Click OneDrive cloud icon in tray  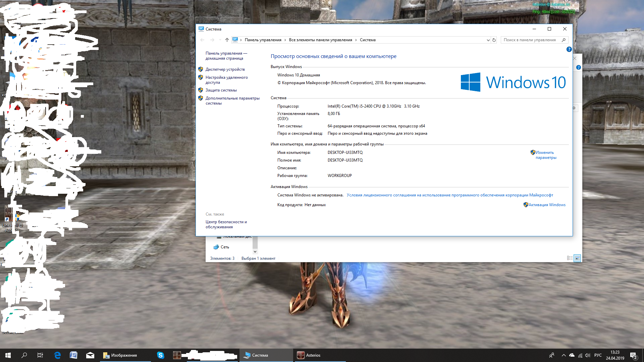click(572, 355)
